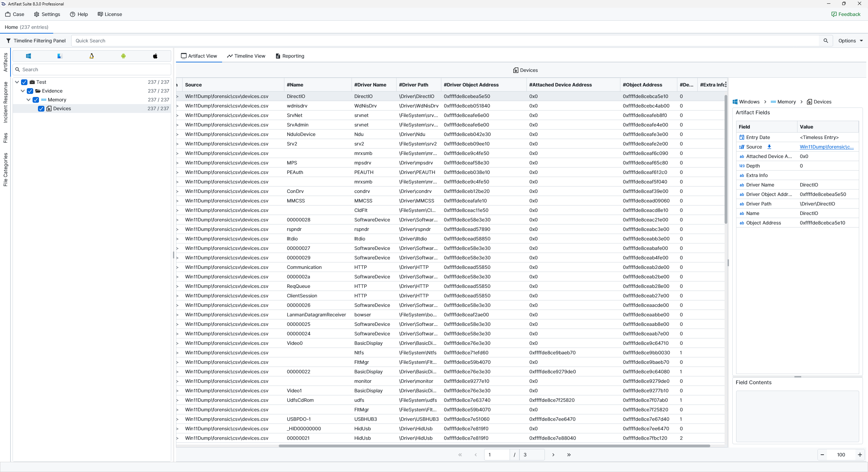
Task: Increase zoom level with plus button
Action: pos(860,455)
